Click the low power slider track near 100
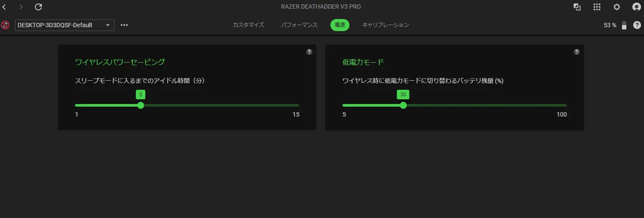This screenshot has width=644, height=218. pyautogui.click(x=562, y=105)
